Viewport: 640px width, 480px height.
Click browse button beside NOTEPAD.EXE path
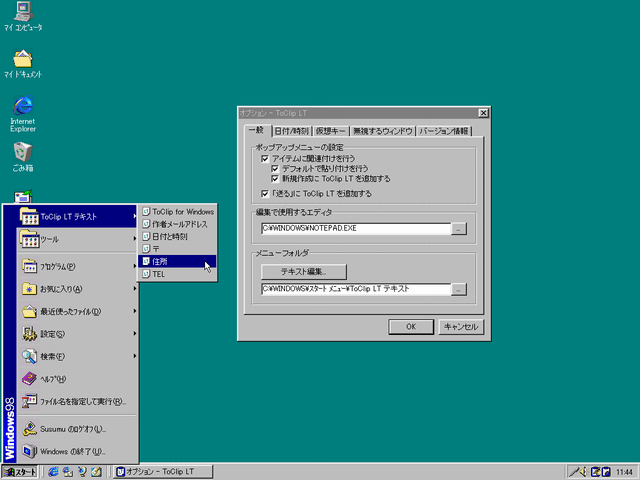(458, 229)
